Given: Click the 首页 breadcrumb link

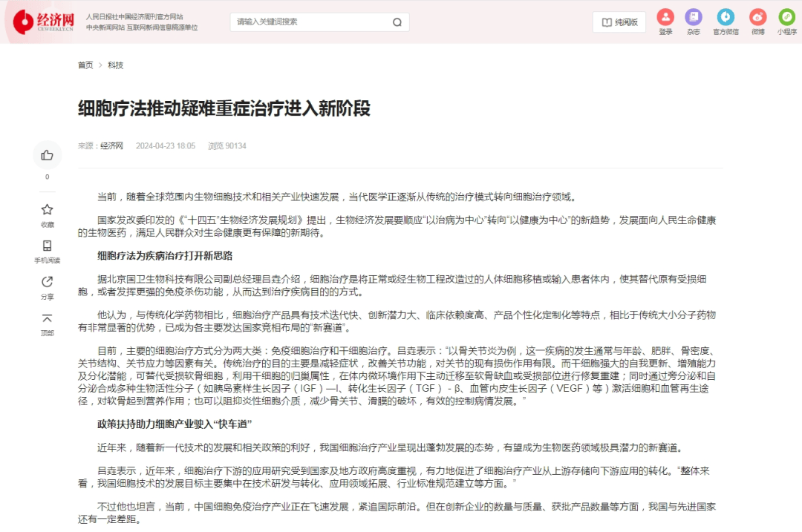Looking at the screenshot, I should pyautogui.click(x=85, y=65).
